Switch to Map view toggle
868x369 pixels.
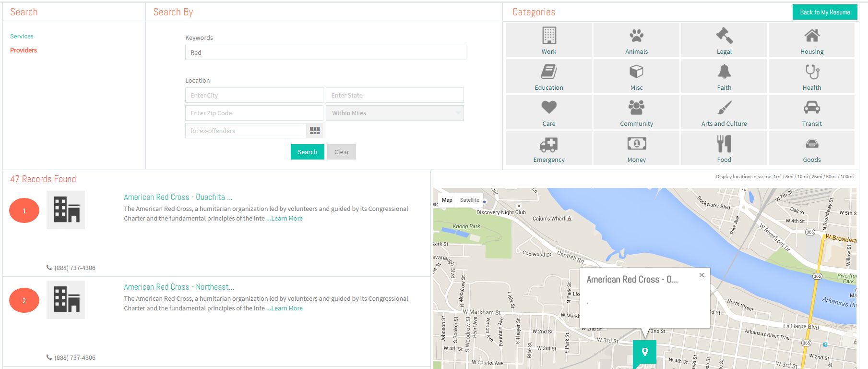447,200
